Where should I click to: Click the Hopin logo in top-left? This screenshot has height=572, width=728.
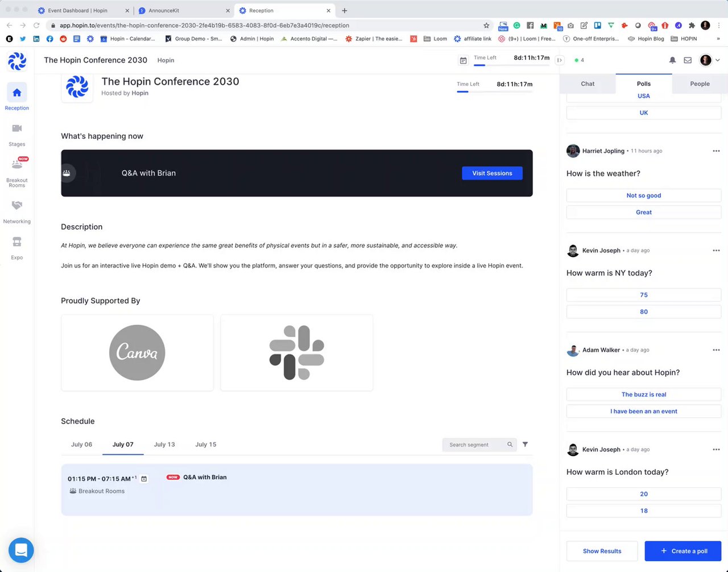[x=17, y=60]
